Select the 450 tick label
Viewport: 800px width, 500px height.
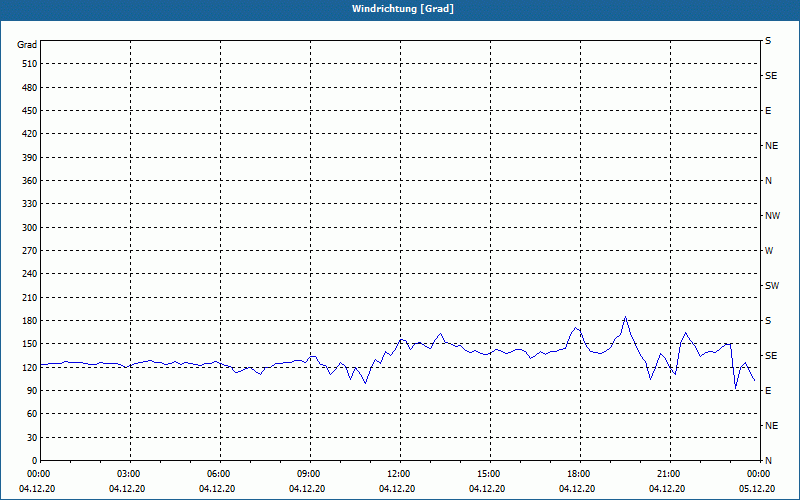pos(30,111)
